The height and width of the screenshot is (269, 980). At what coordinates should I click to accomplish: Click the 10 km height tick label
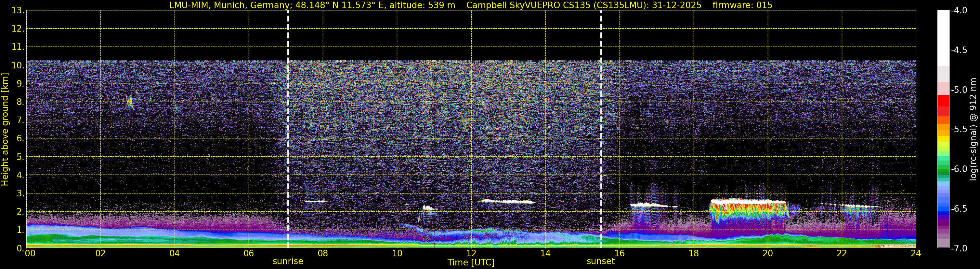tap(18, 65)
